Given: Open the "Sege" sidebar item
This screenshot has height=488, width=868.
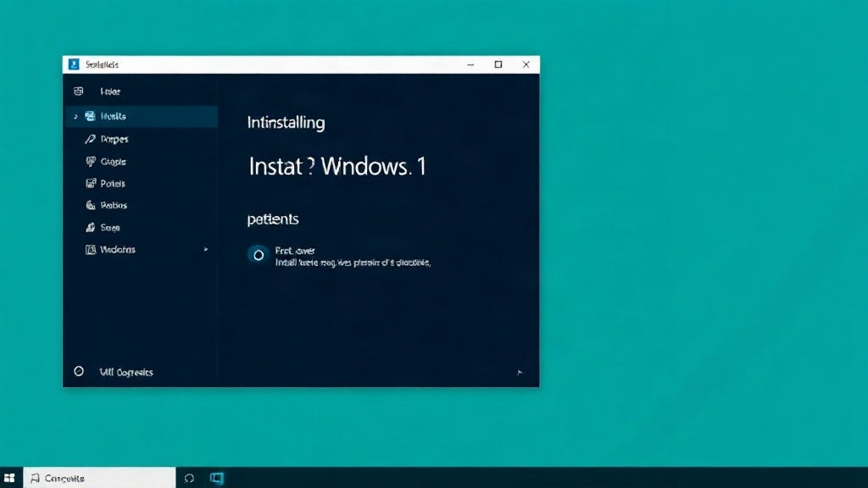Looking at the screenshot, I should [x=103, y=227].
